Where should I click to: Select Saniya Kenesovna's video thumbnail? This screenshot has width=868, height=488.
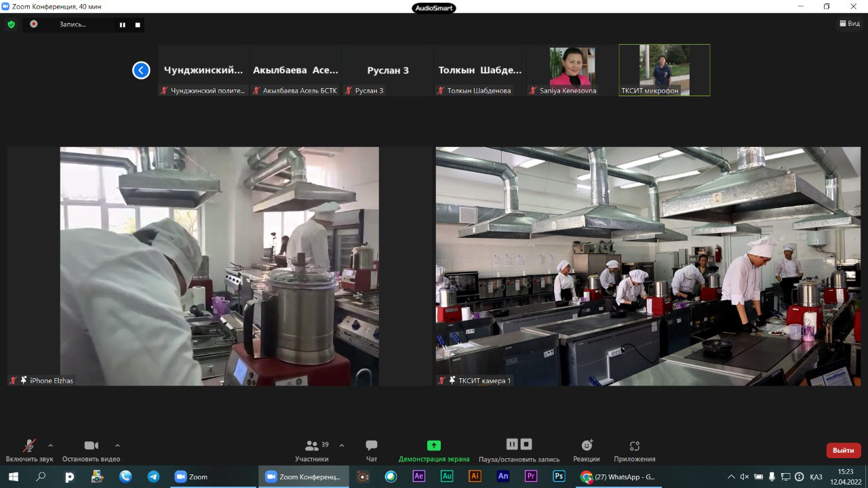pyautogui.click(x=572, y=70)
